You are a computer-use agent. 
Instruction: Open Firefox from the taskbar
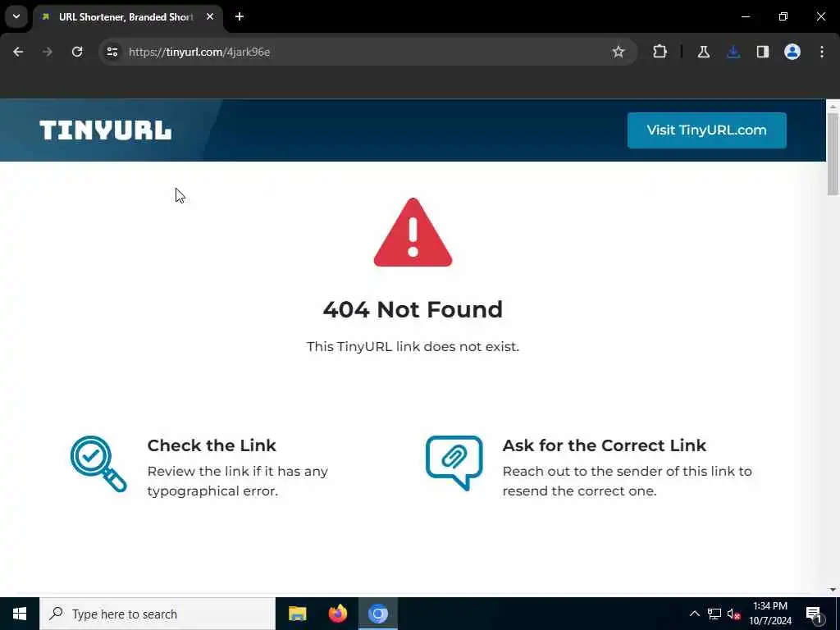pos(337,614)
